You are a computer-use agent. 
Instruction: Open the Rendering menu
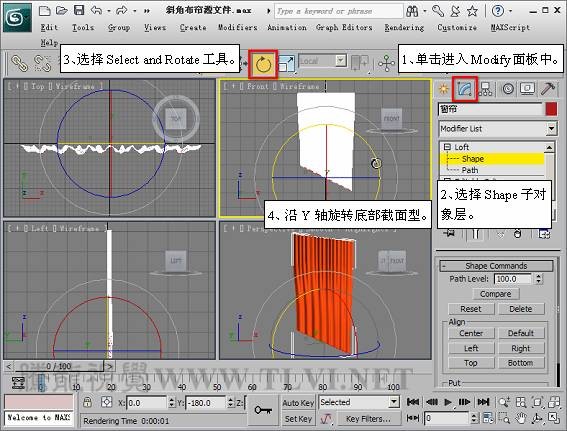point(404,27)
